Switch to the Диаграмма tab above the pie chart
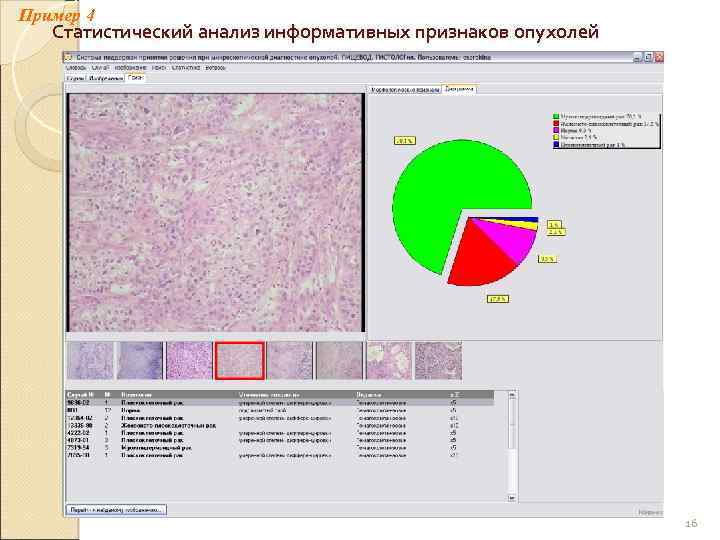The image size is (720, 540). point(459,89)
